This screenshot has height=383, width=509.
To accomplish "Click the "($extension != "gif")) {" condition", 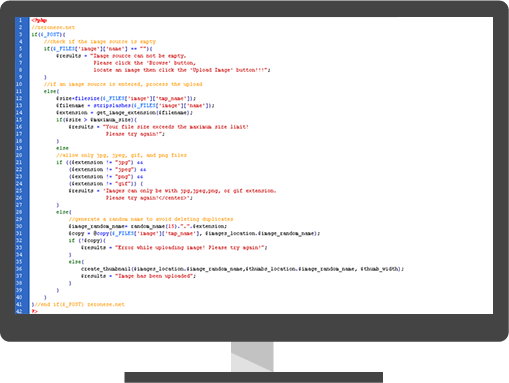I will point(106,184).
